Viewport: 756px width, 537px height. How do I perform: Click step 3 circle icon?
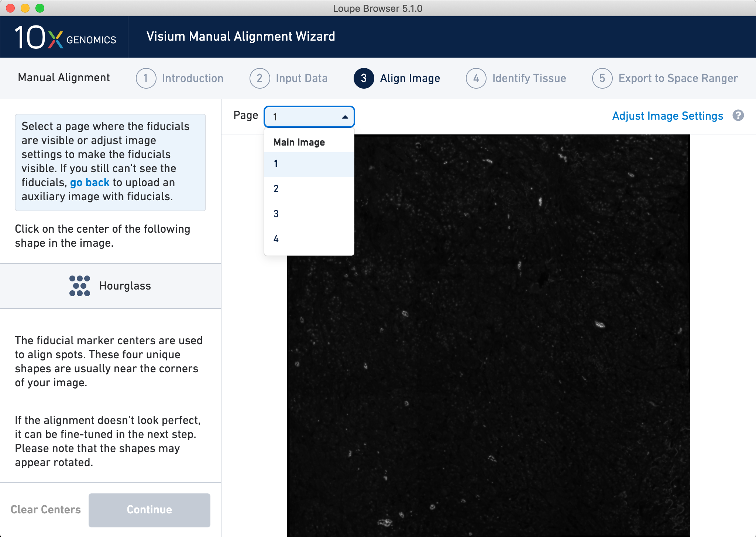coord(364,78)
